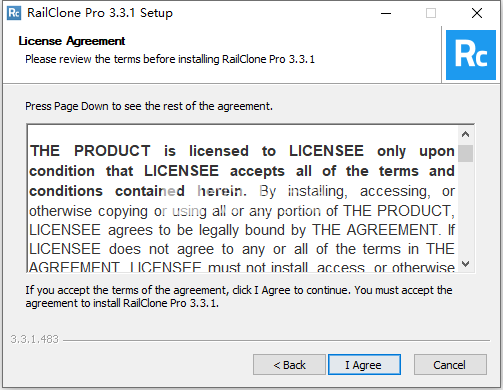Click the license scrollbar's down arrow
503x390 pixels.
point(465,264)
